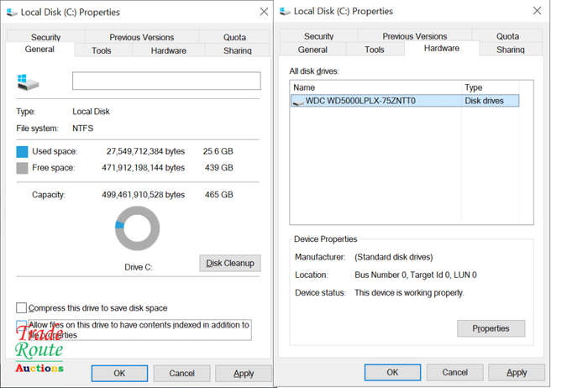Click the Disk drives type cell
Image resolution: width=588 pixels, height=388 pixels.
point(484,101)
